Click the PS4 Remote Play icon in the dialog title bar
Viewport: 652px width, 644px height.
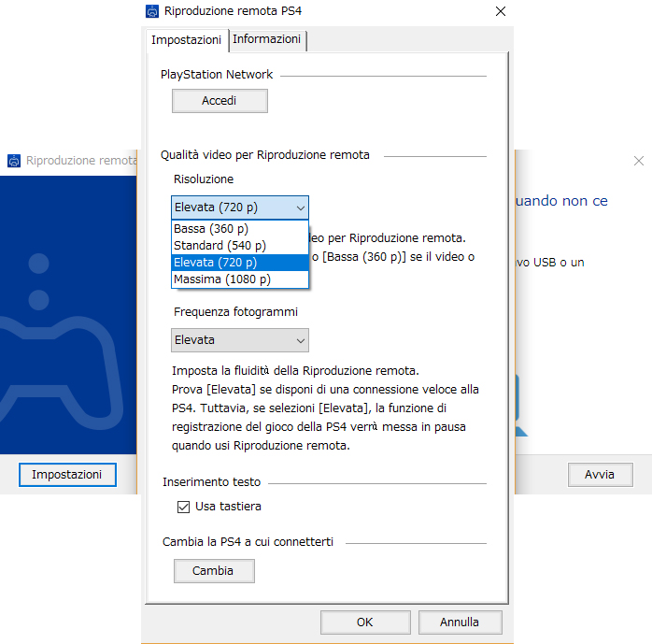pyautogui.click(x=152, y=11)
